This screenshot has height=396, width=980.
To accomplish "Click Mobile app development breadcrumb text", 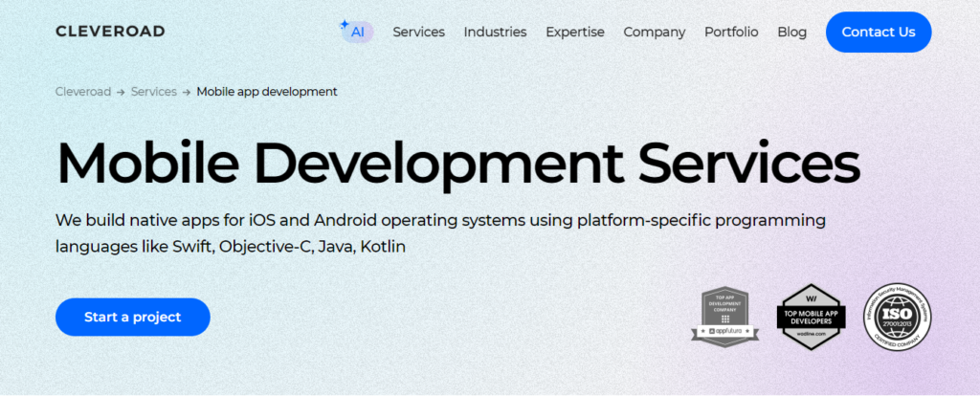I will (x=267, y=92).
